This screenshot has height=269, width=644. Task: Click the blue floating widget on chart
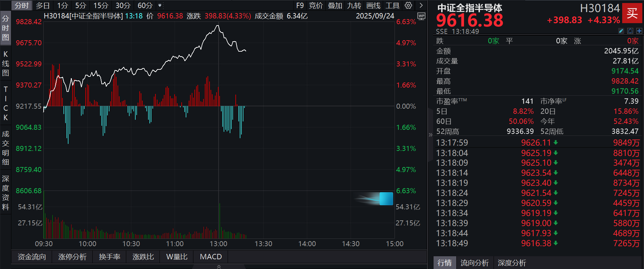tap(386, 199)
